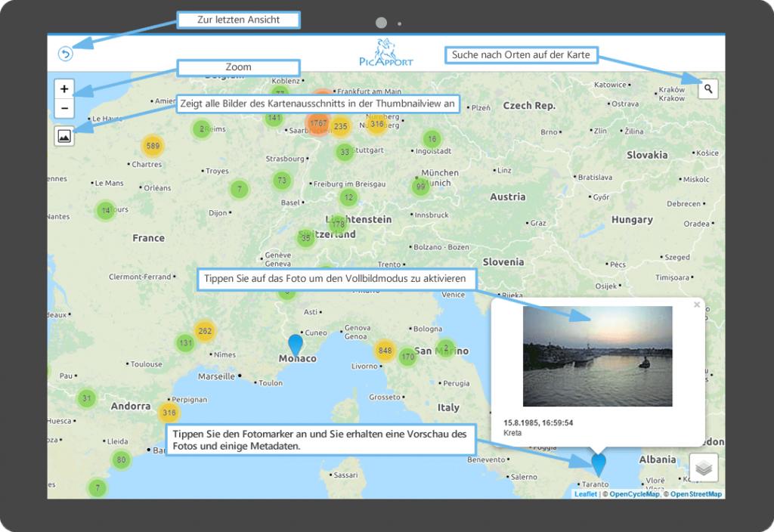Click the PicApport logo
Image resolution: width=774 pixels, height=532 pixels.
[x=386, y=53]
